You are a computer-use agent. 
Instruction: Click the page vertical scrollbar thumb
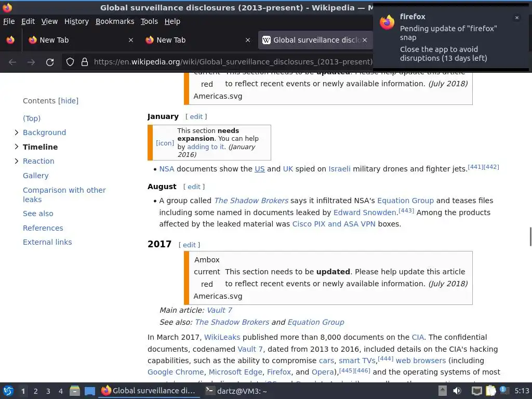[x=530, y=237]
